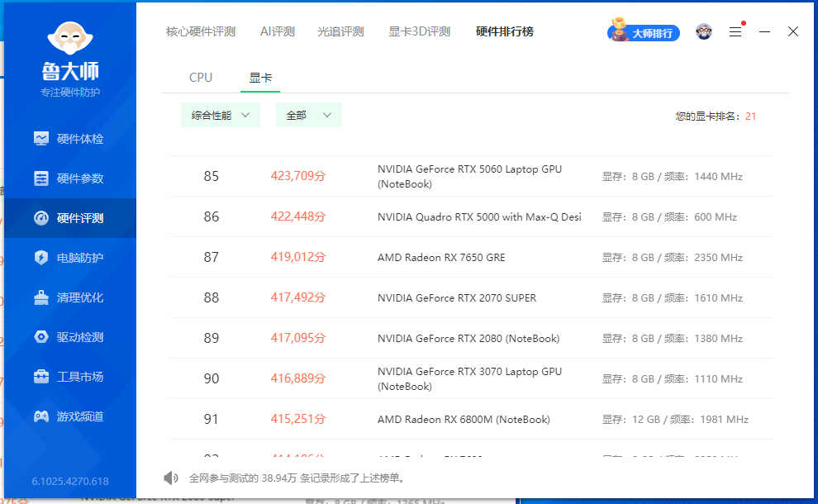Click rank number 85
818x504 pixels.
212,176
